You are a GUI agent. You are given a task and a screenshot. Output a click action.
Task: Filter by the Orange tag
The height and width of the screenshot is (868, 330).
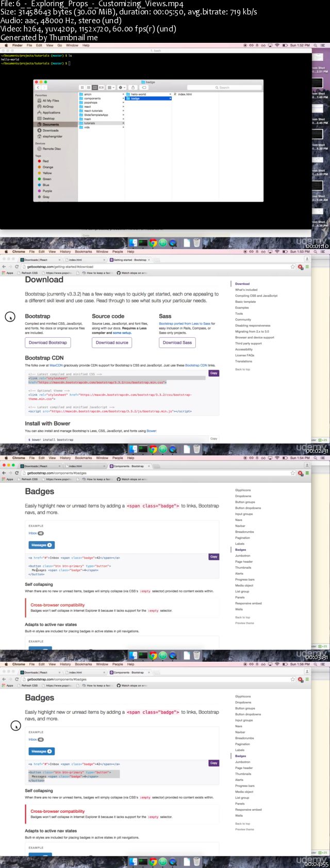tap(47, 167)
